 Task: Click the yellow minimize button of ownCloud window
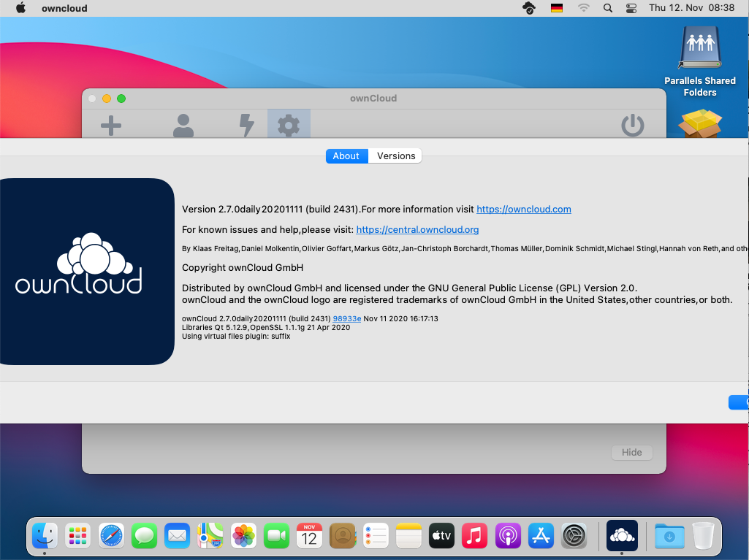pyautogui.click(x=107, y=99)
